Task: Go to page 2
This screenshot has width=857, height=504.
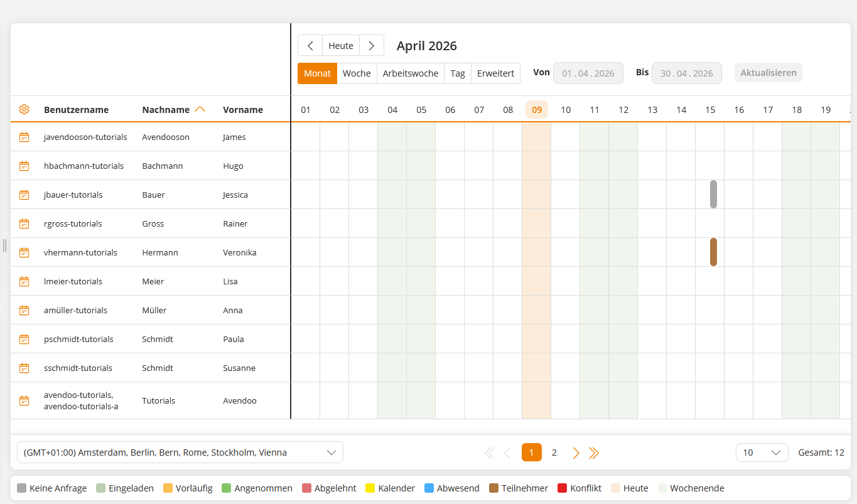Action: pyautogui.click(x=554, y=453)
